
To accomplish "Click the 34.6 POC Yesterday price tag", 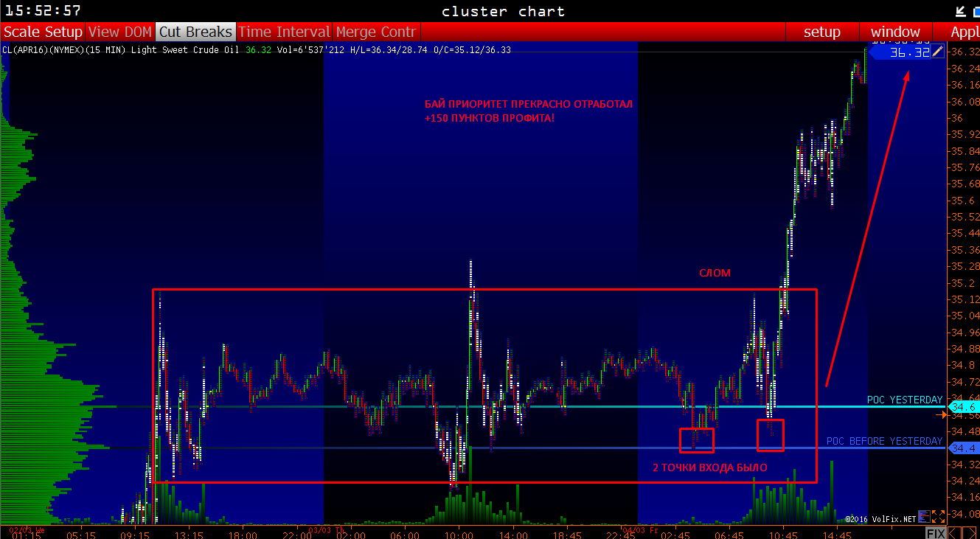I will [x=964, y=407].
